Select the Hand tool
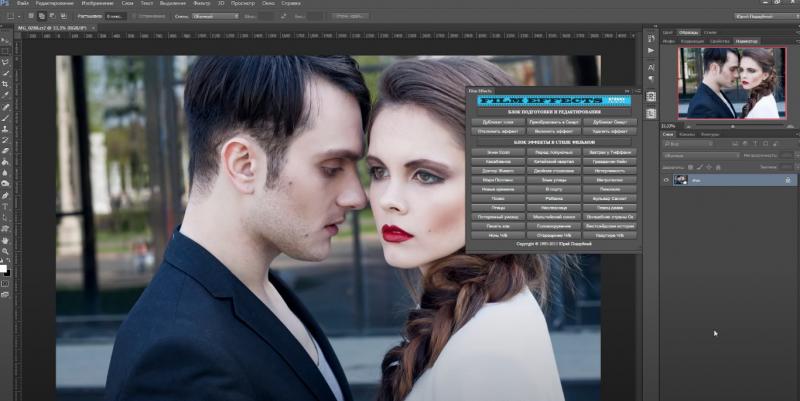Screen dimensions: 800x401 pyautogui.click(x=6, y=240)
